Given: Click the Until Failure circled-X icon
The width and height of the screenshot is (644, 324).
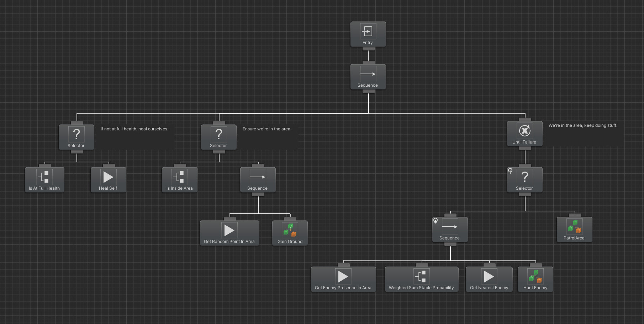Looking at the screenshot, I should (524, 130).
